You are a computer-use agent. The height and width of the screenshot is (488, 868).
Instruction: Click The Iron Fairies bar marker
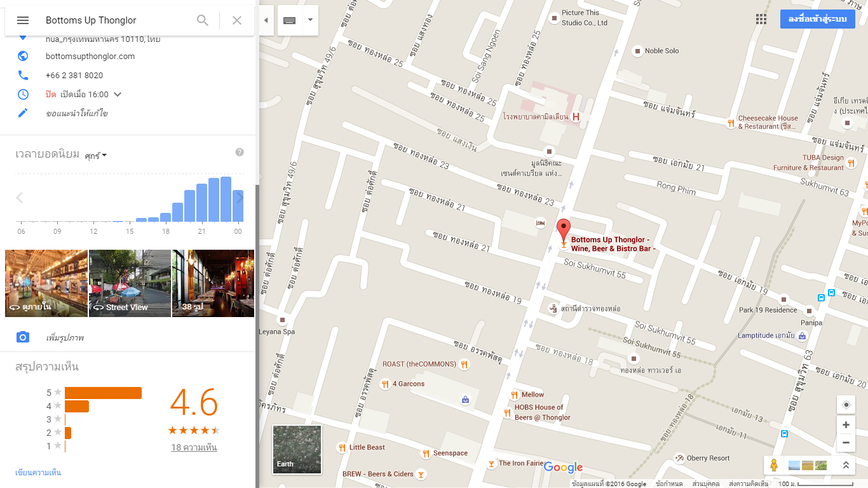click(x=491, y=464)
